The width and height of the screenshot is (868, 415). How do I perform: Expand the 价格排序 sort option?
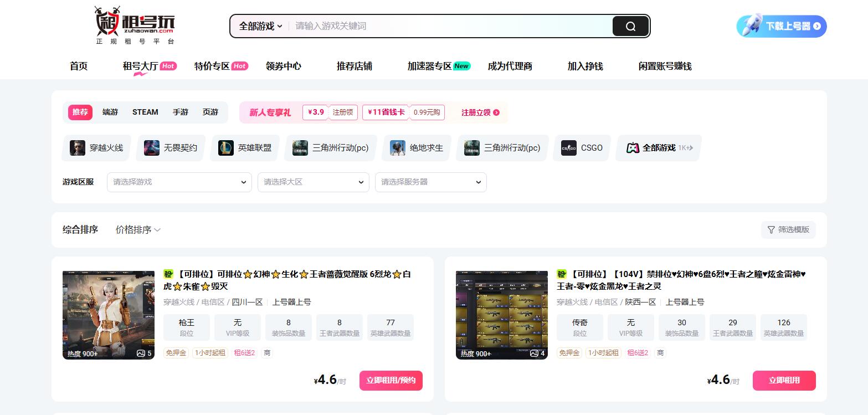138,229
